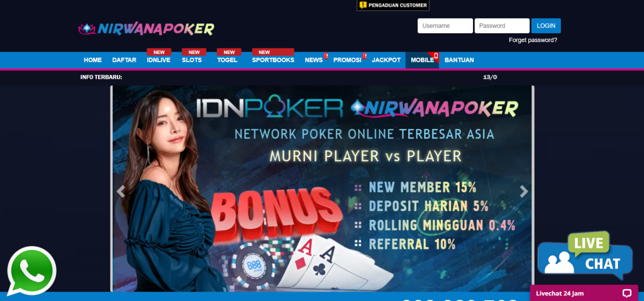Focus the Username input field

click(445, 26)
